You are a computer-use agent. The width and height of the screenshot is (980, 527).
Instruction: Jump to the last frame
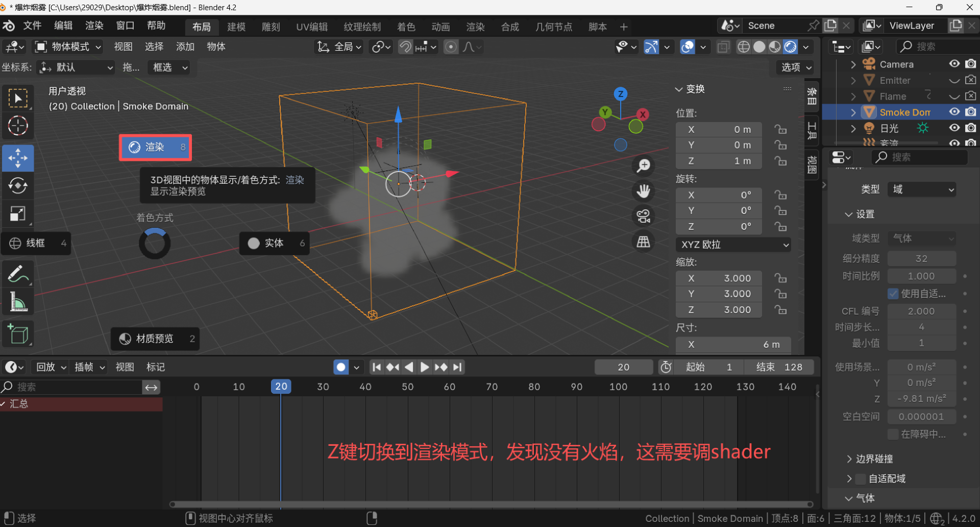pyautogui.click(x=458, y=367)
